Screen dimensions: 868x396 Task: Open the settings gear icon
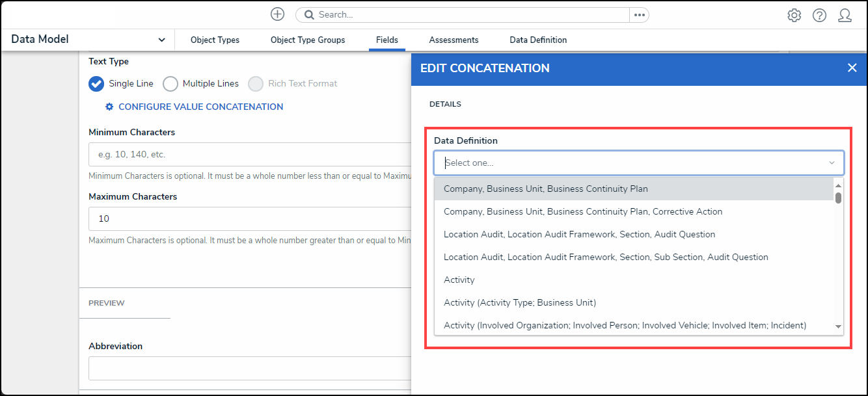[794, 16]
